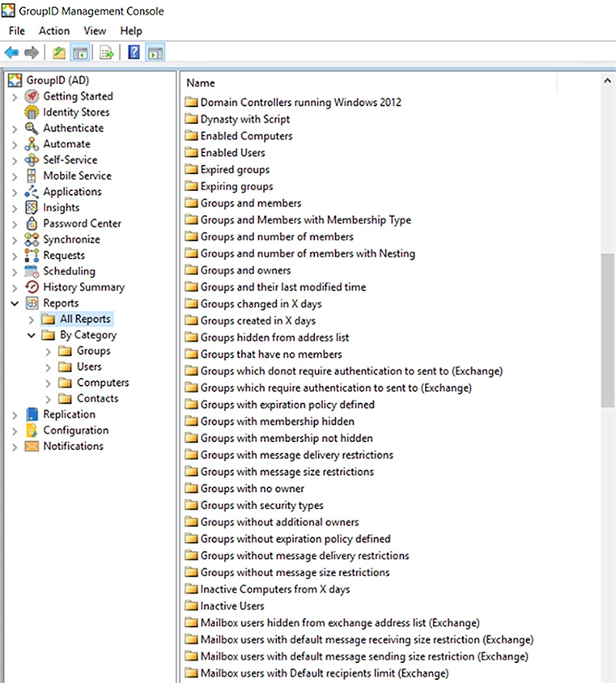Click the Authenticate magnifier icon

[x=32, y=128]
